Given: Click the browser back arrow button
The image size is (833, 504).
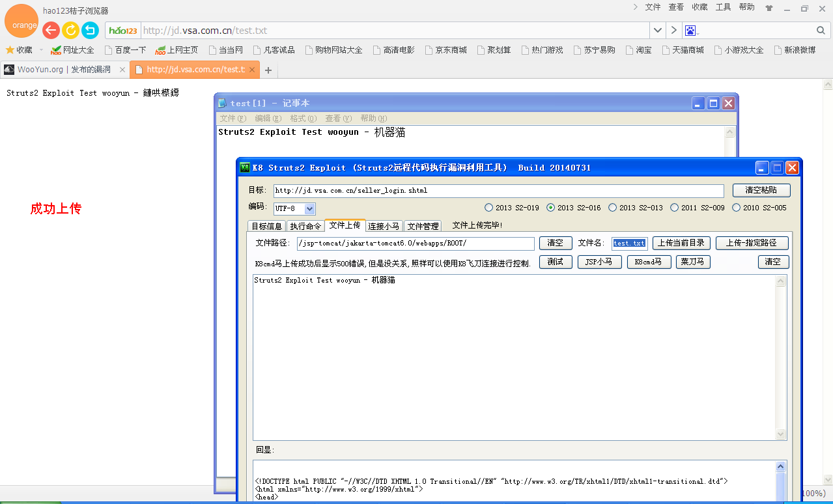Looking at the screenshot, I should (x=51, y=30).
